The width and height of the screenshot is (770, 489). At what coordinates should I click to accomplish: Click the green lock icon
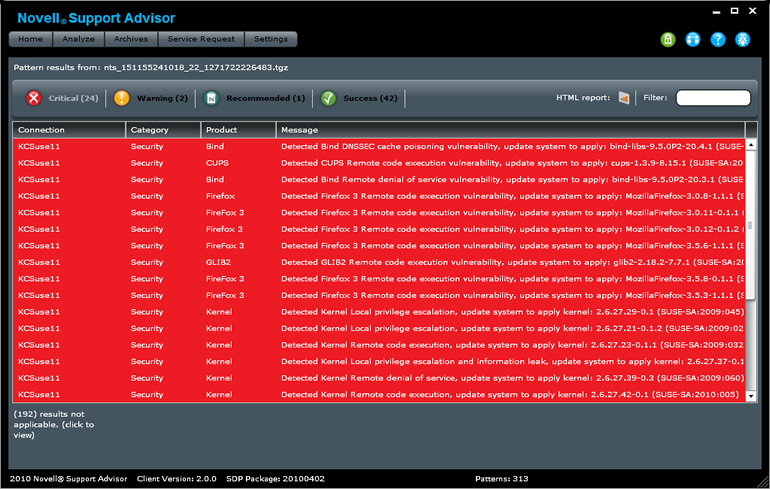[x=668, y=40]
